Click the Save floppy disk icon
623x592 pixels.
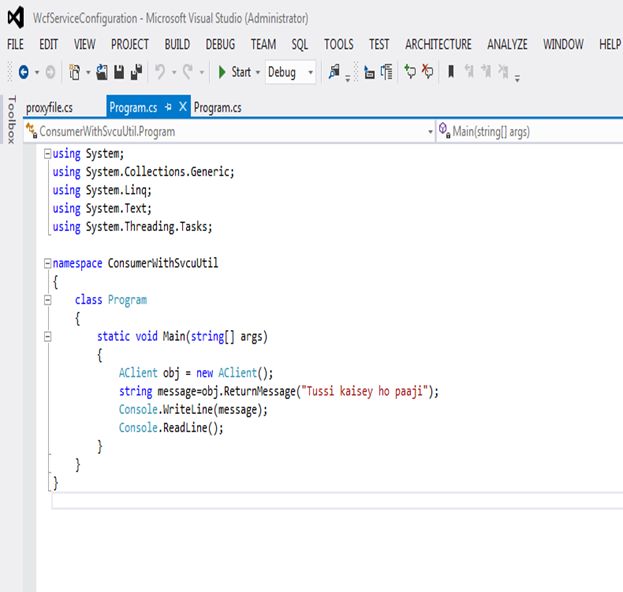[119, 72]
